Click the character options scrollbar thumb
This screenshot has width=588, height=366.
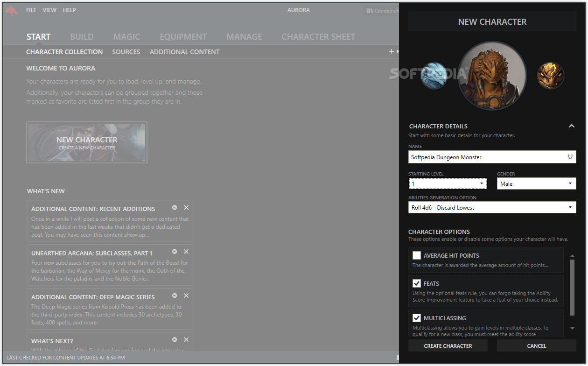click(x=572, y=287)
